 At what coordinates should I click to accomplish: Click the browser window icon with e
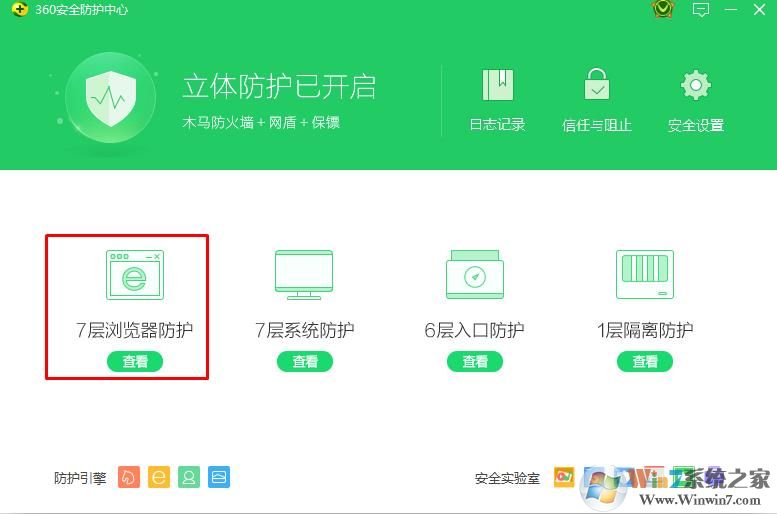pos(135,275)
